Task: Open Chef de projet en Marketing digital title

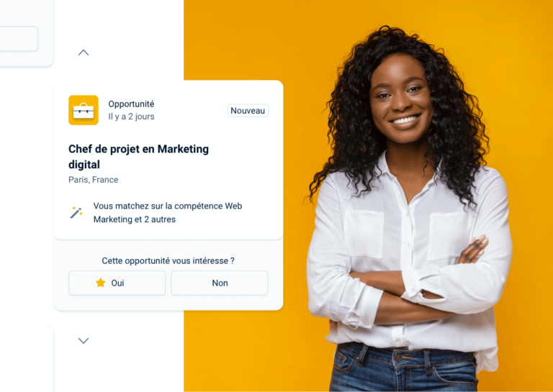Action: (138, 156)
